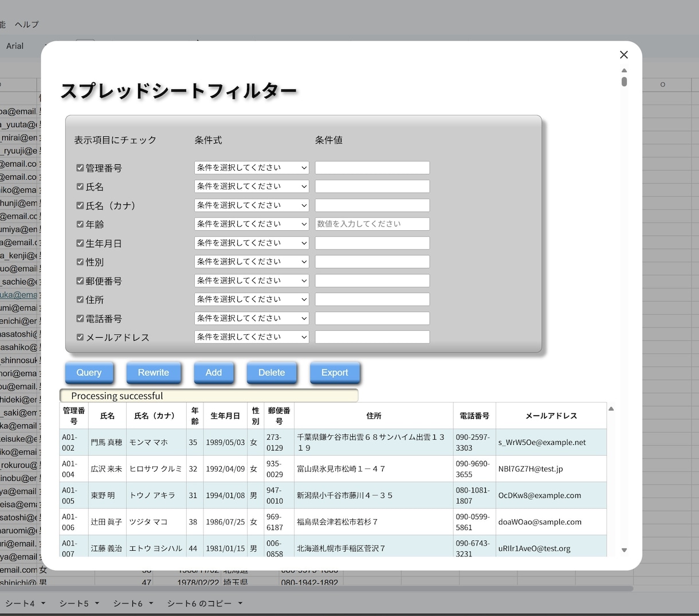The image size is (699, 616).
Task: Click the birthdate cell 1986/07/25
Action: (x=225, y=522)
